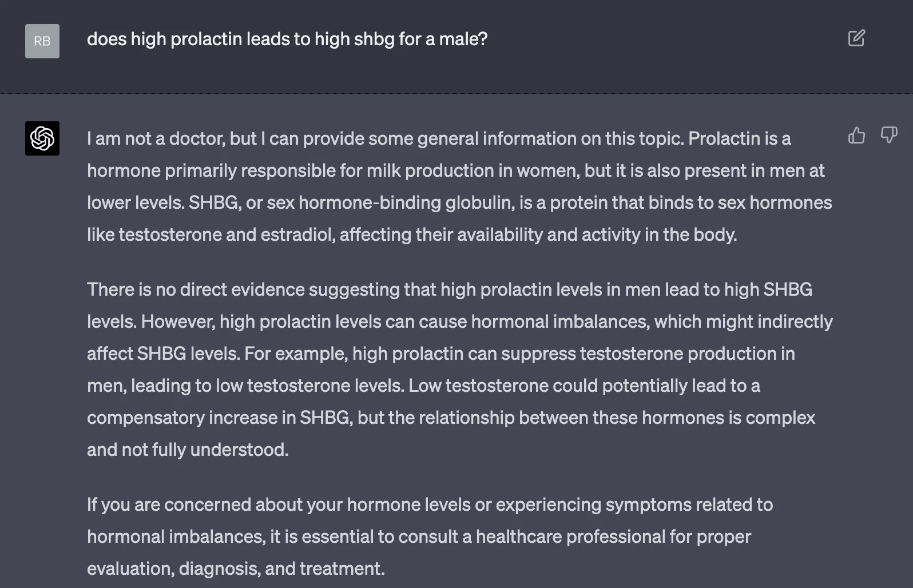Click the edit message pencil icon
913x588 pixels.
856,38
